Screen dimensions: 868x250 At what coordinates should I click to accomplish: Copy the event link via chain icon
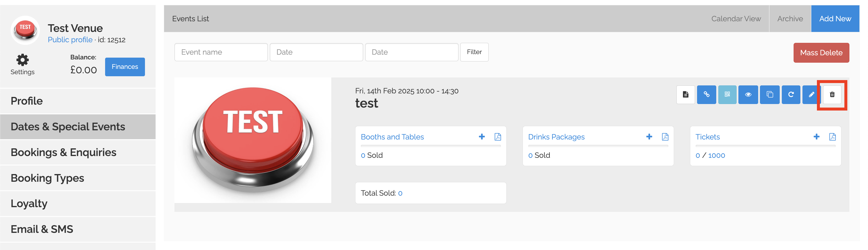706,95
